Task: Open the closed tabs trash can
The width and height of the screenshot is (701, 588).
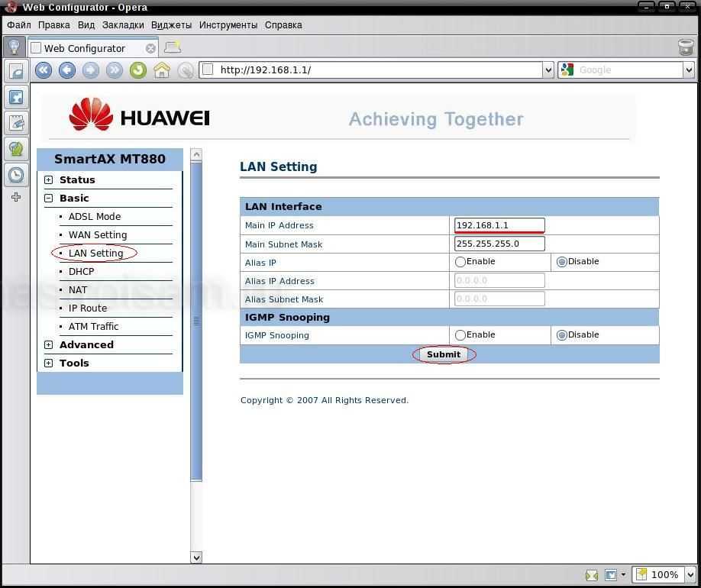Action: (x=686, y=47)
